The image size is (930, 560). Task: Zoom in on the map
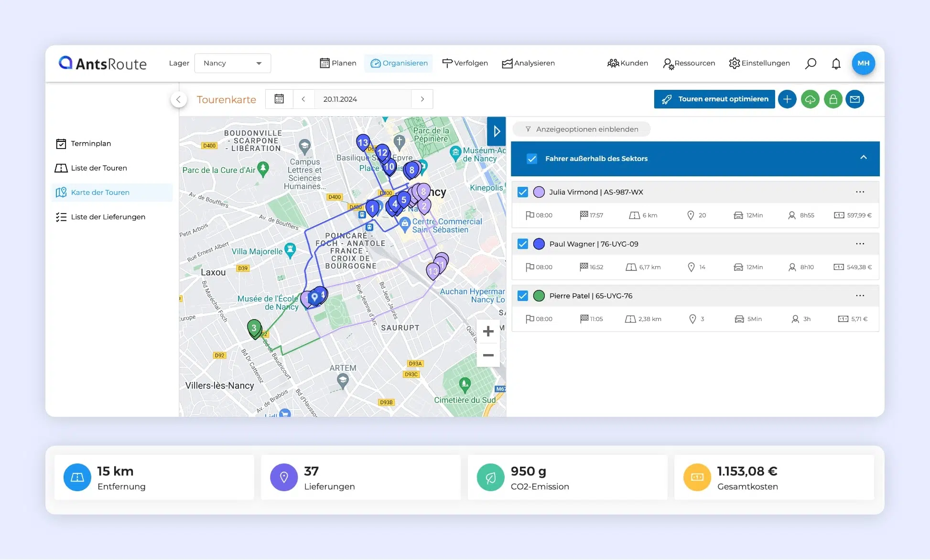click(488, 331)
